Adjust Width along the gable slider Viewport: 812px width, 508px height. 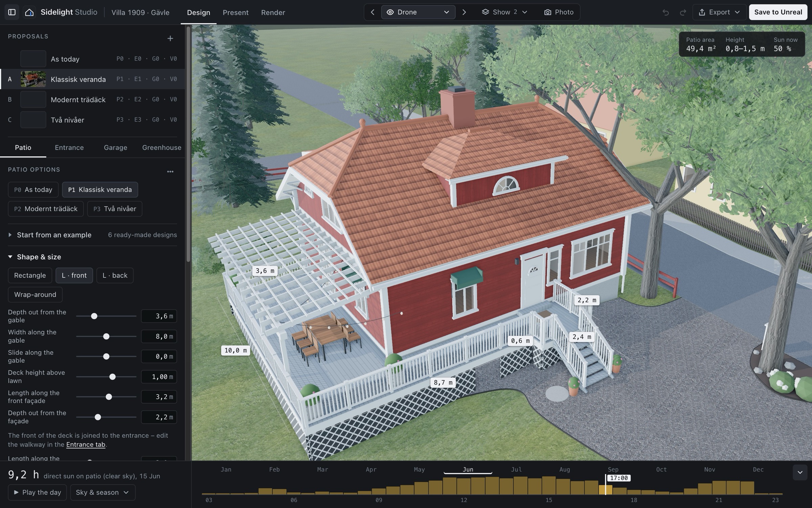coord(106,336)
